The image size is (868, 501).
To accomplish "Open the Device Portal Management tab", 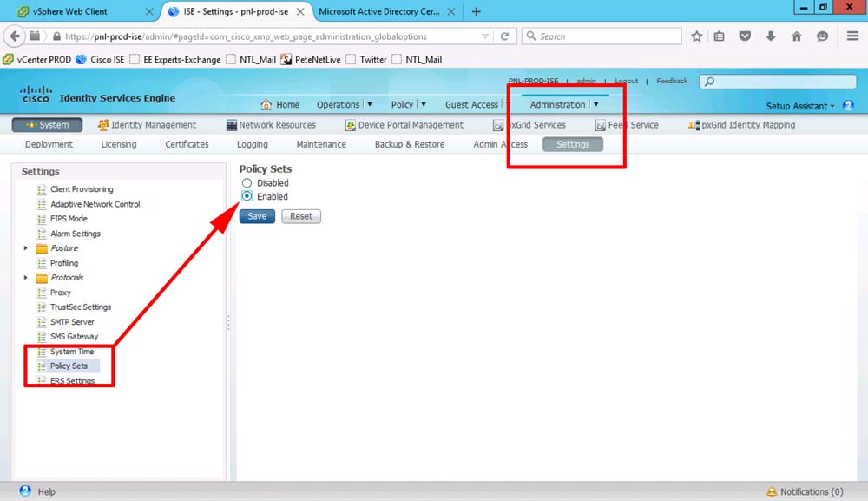I will (x=404, y=125).
